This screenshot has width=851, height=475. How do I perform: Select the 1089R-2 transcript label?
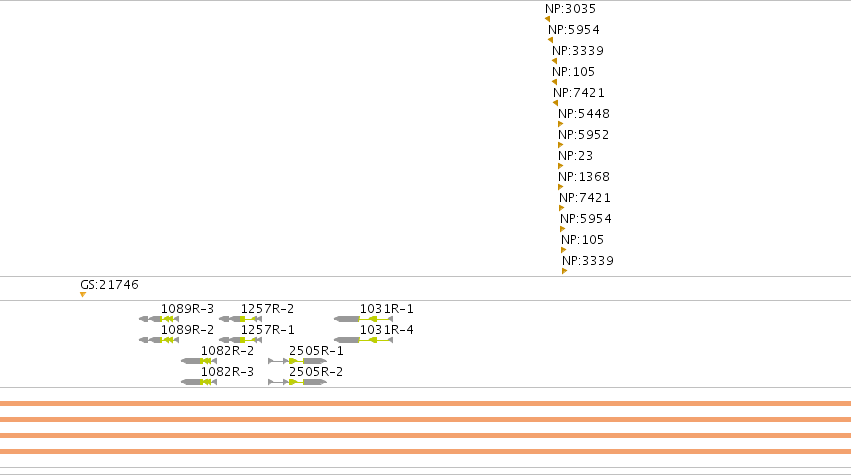click(187, 330)
